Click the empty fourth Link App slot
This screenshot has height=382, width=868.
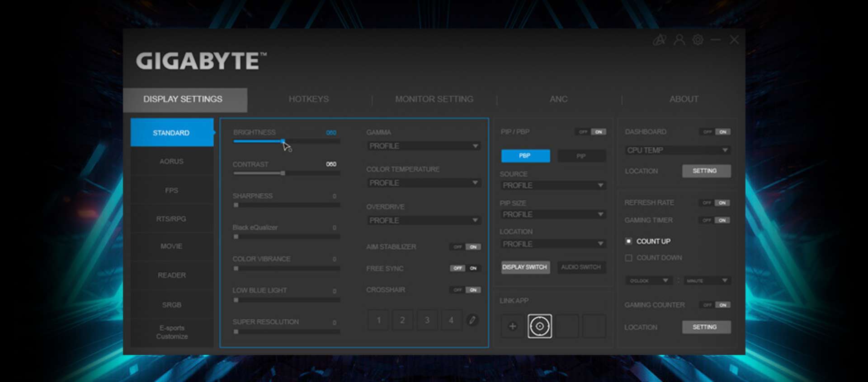pos(594,326)
